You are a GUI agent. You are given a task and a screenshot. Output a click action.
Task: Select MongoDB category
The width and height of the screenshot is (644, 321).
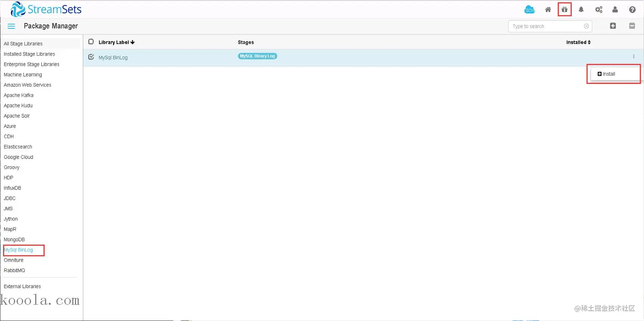14,239
